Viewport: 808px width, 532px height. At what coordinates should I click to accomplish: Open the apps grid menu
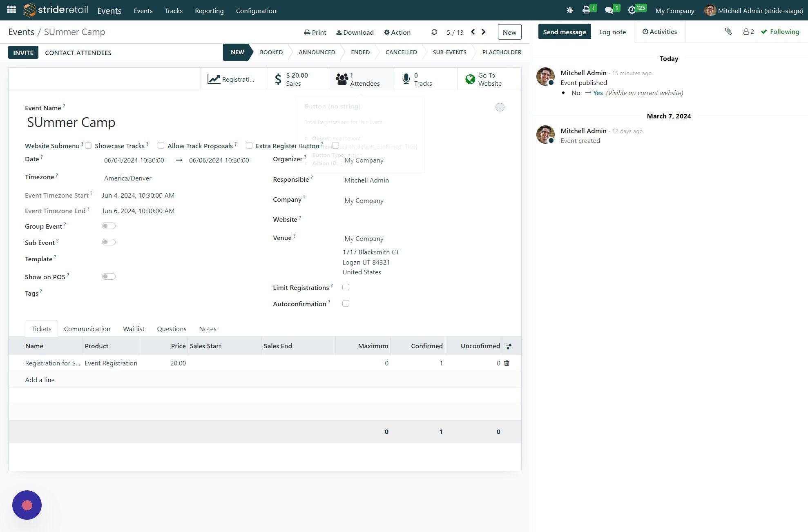[11, 10]
